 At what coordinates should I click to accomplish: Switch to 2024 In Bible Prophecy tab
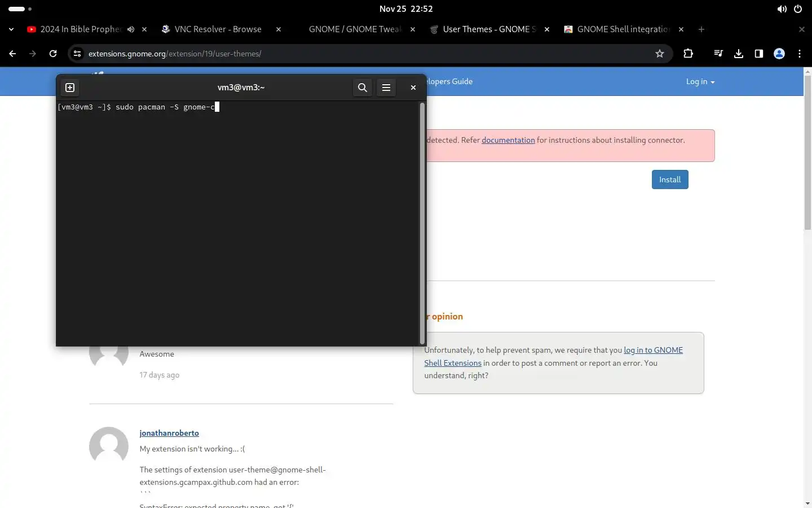tap(81, 29)
